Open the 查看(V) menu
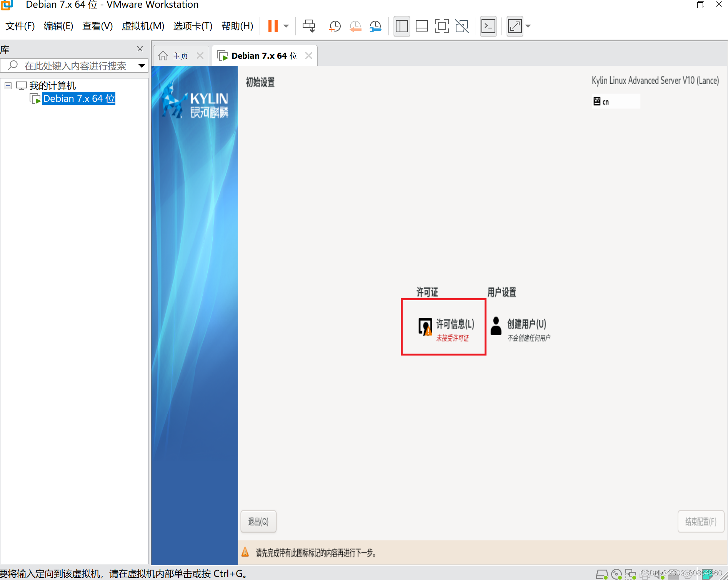 pos(98,26)
